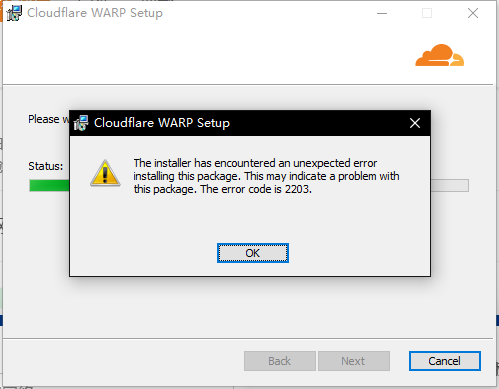Screen dimensions: 499x389
Task: Click OK in the error dialog
Action: point(253,253)
